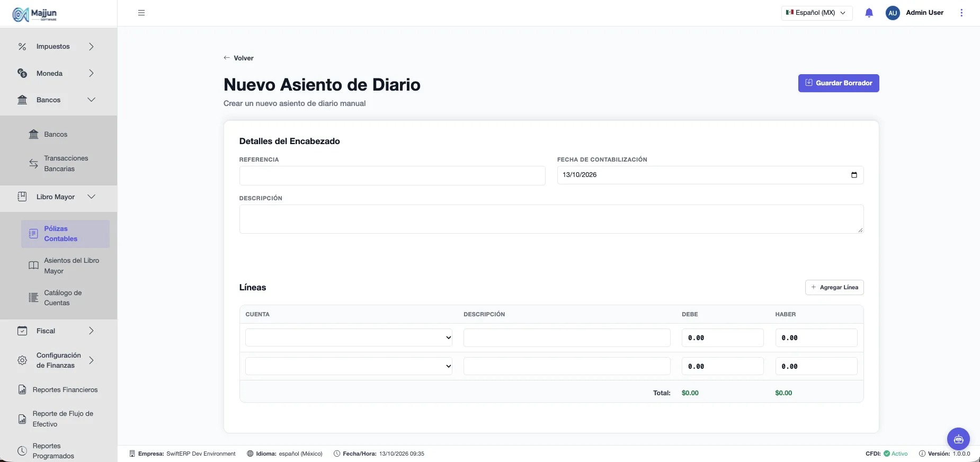
Task: Open the notifications bell
Action: [x=869, y=13]
